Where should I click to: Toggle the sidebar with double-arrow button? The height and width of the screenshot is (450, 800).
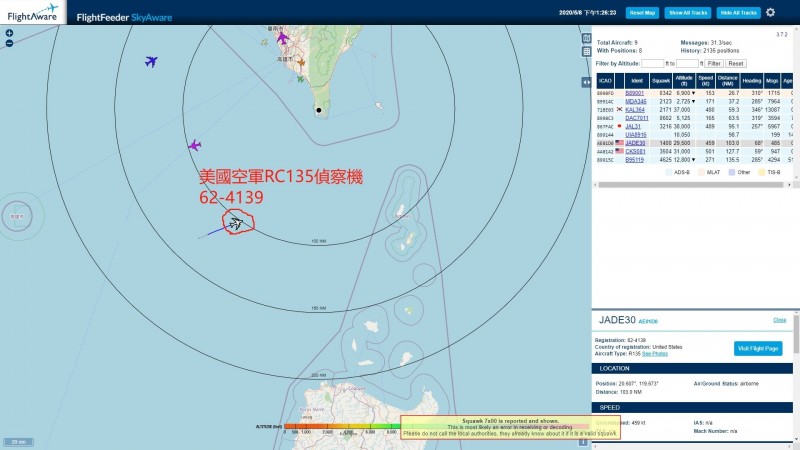click(587, 82)
